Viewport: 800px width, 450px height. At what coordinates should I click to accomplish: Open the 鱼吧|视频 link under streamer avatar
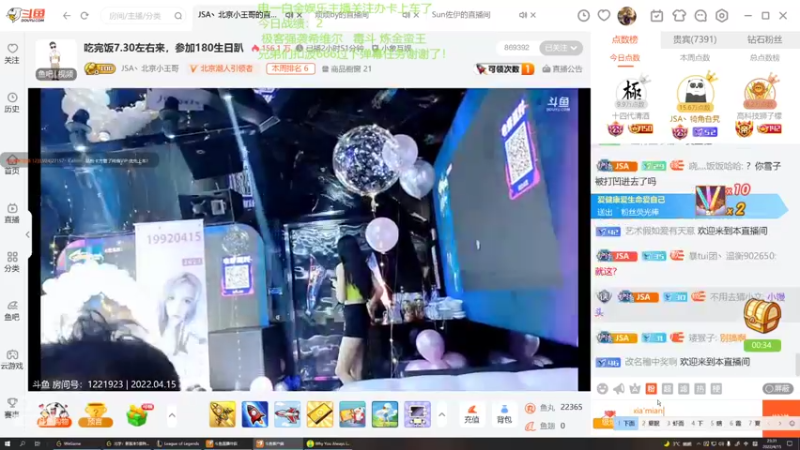(x=56, y=74)
